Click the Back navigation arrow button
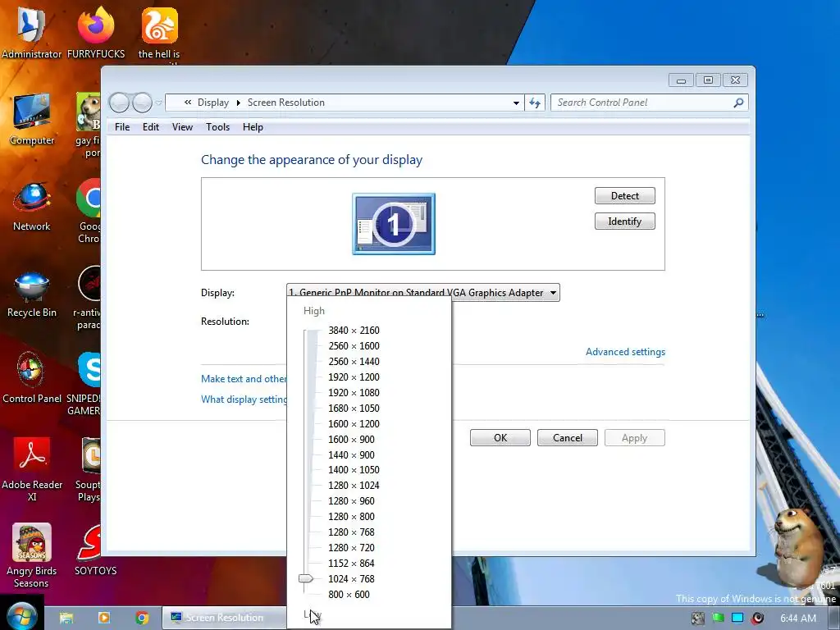 [119, 103]
